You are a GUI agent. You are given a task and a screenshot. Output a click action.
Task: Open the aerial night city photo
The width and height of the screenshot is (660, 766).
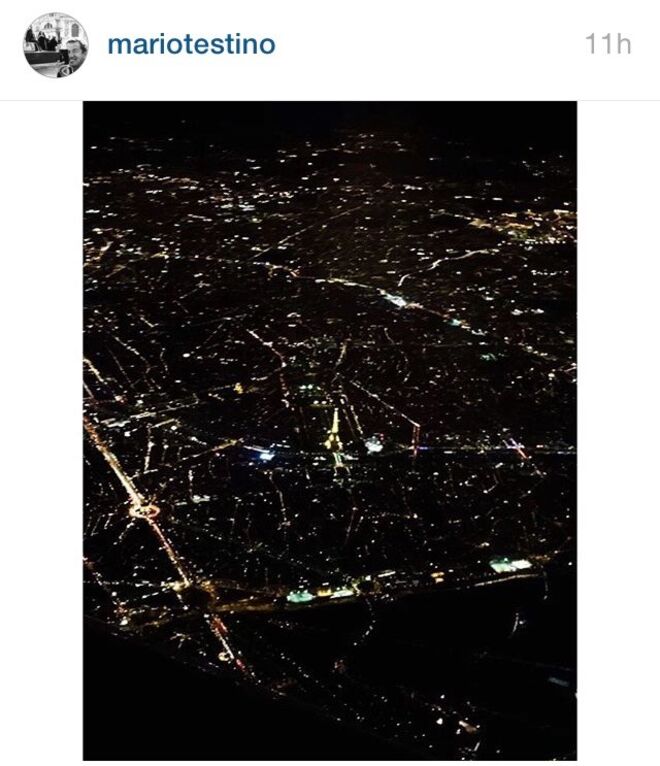coord(330,430)
